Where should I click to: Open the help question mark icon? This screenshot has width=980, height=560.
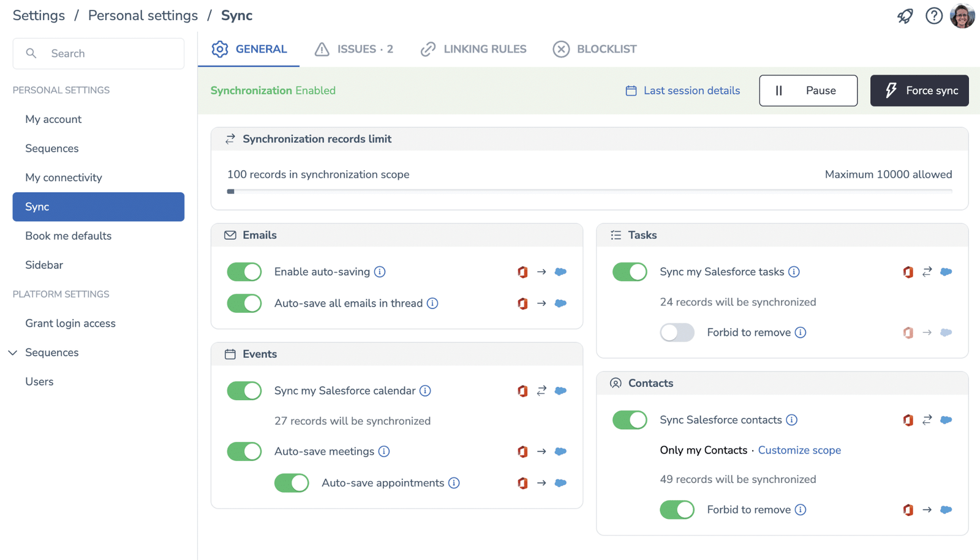933,16
